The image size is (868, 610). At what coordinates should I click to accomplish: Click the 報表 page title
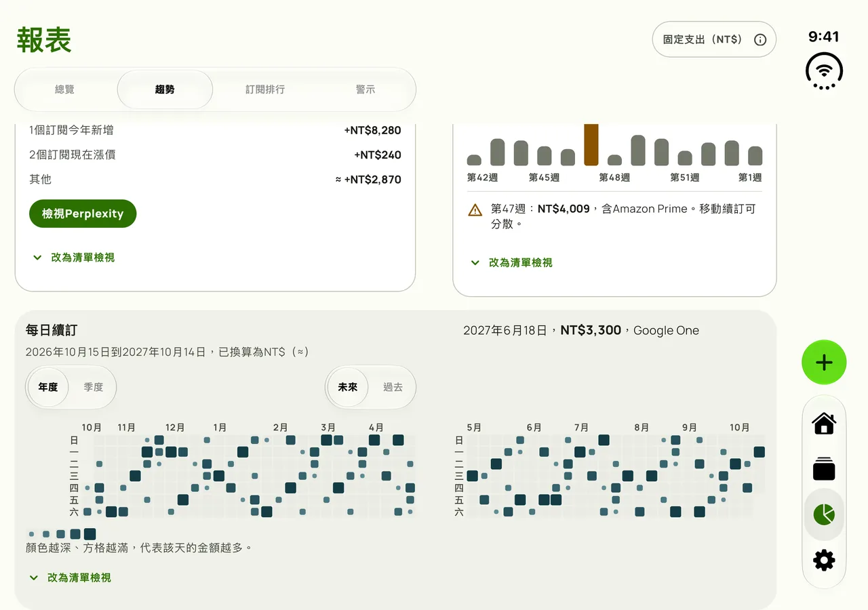click(44, 40)
